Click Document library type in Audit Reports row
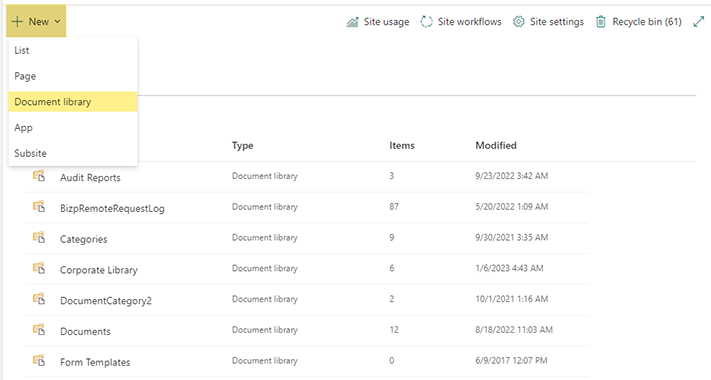 [265, 176]
